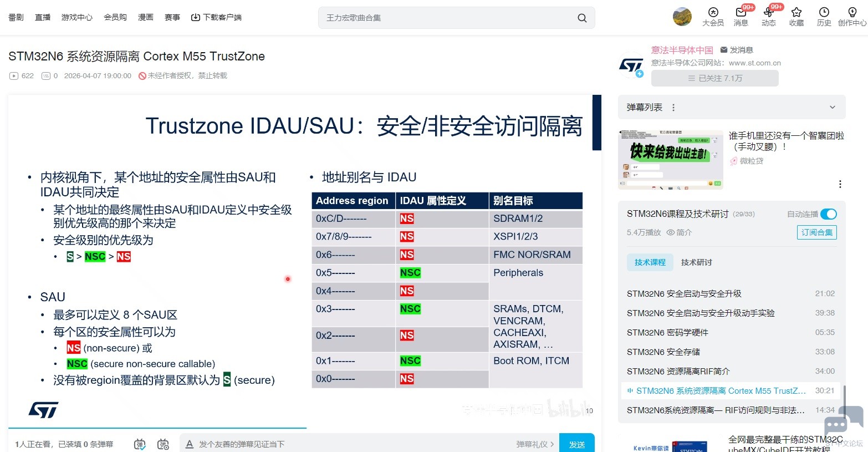
Task: Click the video progress bar
Action: (305, 428)
